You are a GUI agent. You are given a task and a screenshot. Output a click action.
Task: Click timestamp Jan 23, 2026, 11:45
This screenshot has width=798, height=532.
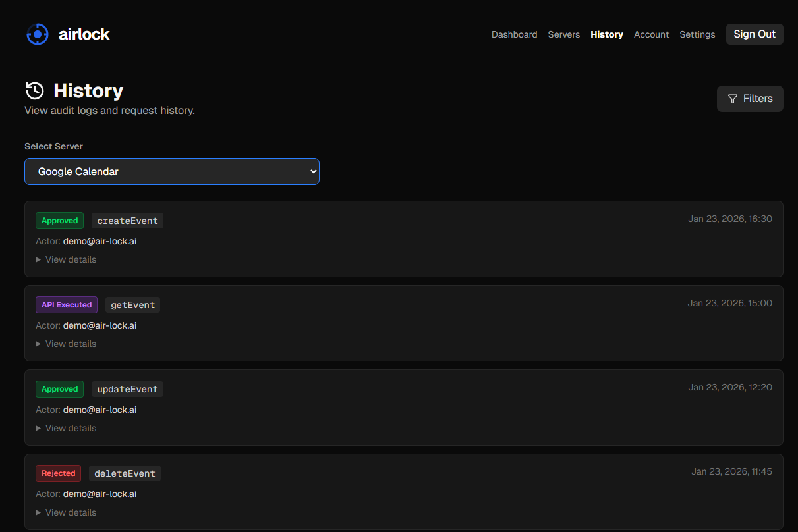(731, 471)
